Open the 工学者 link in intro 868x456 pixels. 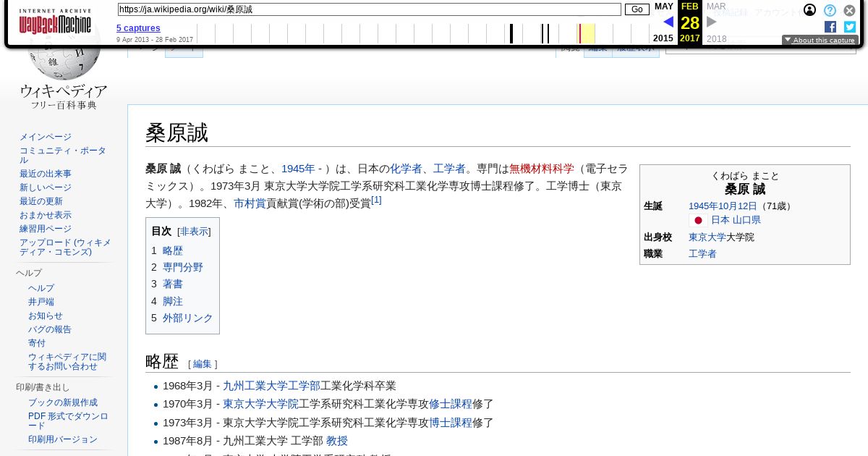click(449, 169)
